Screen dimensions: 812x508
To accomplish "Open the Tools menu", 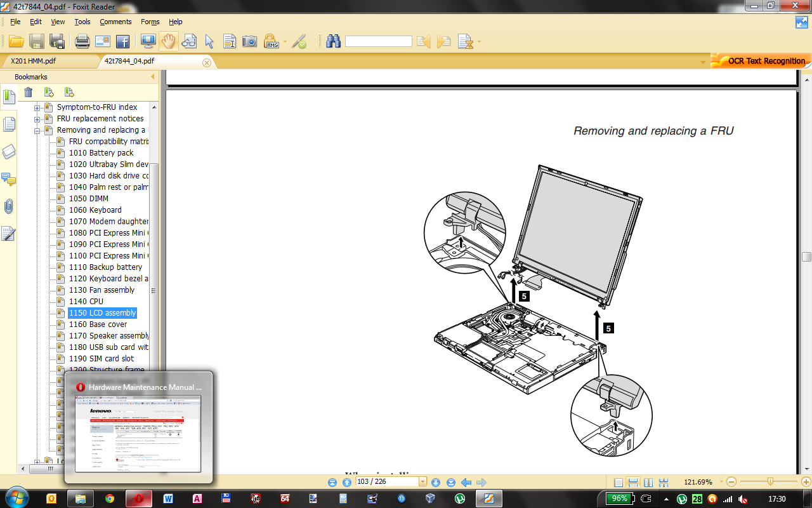I will pyautogui.click(x=82, y=22).
